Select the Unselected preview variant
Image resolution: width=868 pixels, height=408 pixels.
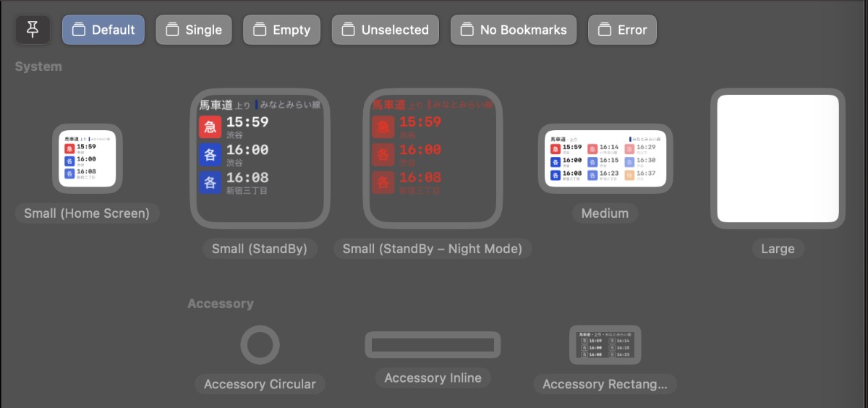click(386, 30)
